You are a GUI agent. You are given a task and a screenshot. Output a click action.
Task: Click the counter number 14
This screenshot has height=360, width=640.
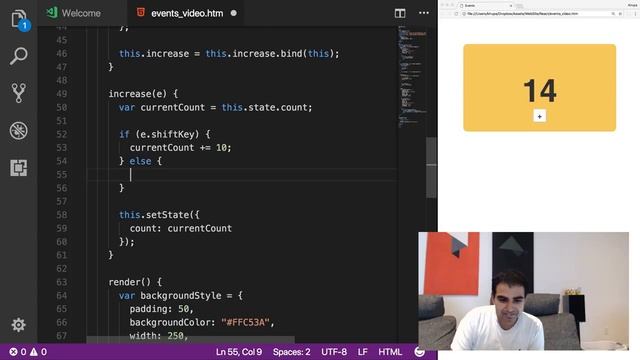pyautogui.click(x=540, y=91)
